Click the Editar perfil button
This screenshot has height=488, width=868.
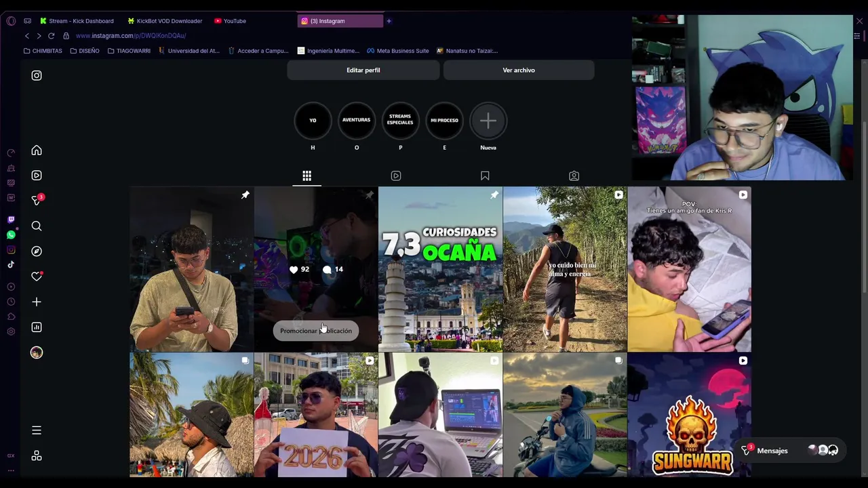point(363,70)
